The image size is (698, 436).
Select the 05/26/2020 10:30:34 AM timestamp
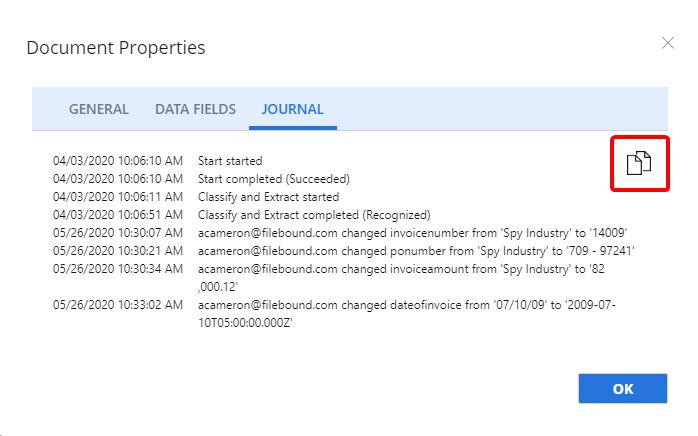coord(117,268)
